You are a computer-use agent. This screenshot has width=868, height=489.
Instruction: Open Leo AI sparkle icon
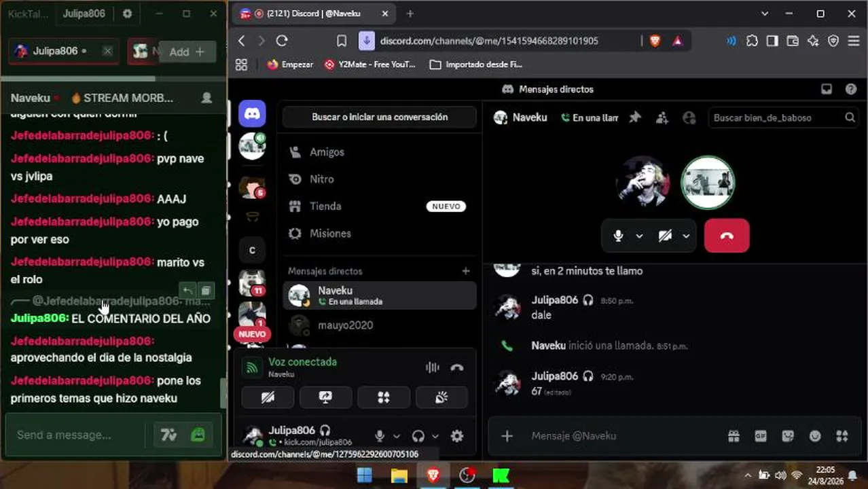(813, 41)
